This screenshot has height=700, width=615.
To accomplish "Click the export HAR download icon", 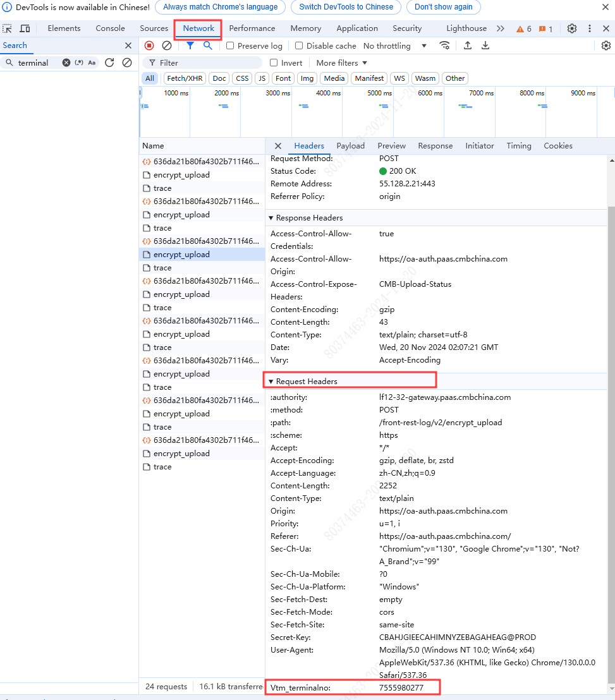I will tap(485, 45).
